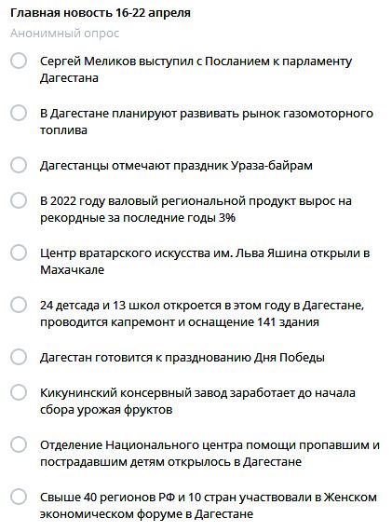Click answer text about 40 регионов РФ
The width and height of the screenshot is (392, 532).
point(209,506)
